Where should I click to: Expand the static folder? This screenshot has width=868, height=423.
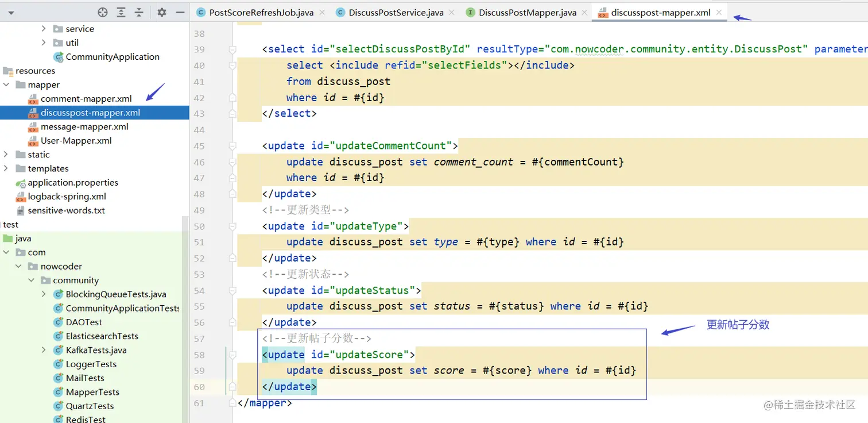pos(6,155)
